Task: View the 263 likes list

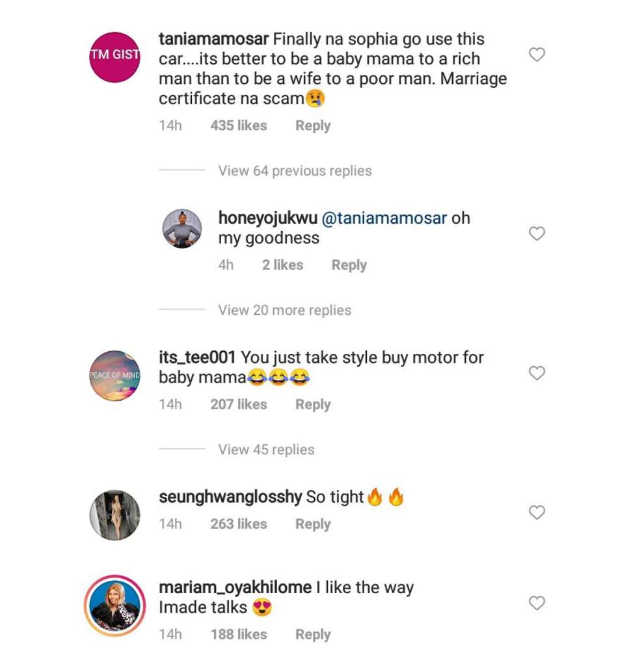Action: [239, 524]
